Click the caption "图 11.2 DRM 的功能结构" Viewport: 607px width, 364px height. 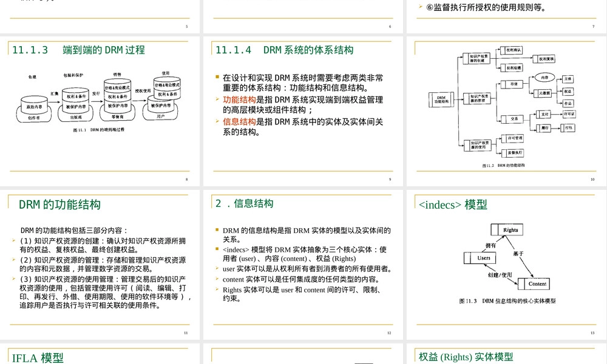tap(503, 166)
